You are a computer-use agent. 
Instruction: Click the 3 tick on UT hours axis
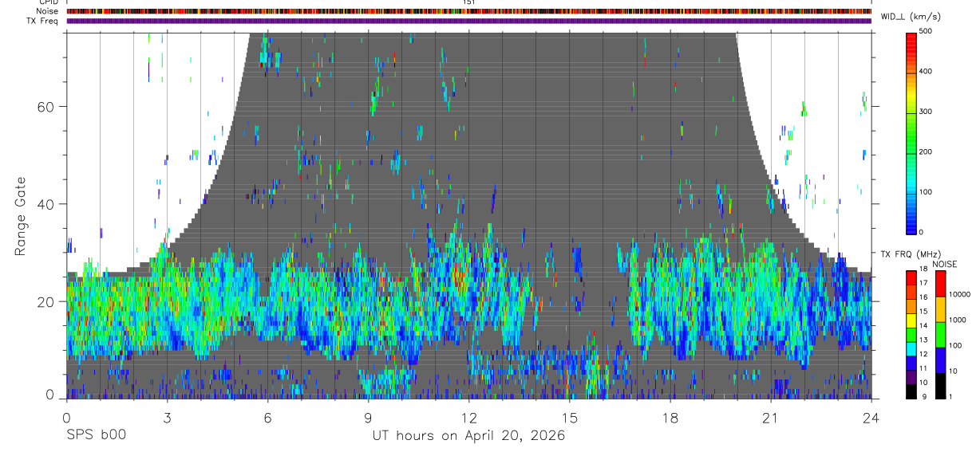(x=167, y=417)
